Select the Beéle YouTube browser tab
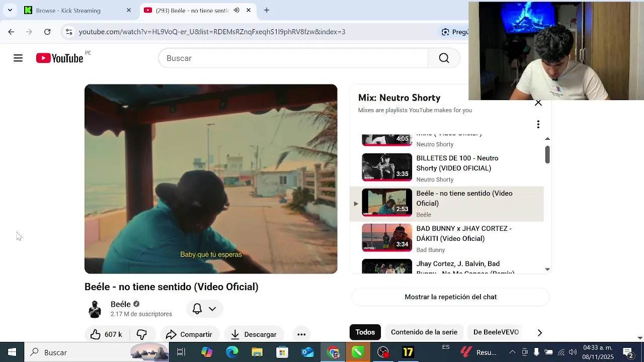644x362 pixels. [192, 10]
